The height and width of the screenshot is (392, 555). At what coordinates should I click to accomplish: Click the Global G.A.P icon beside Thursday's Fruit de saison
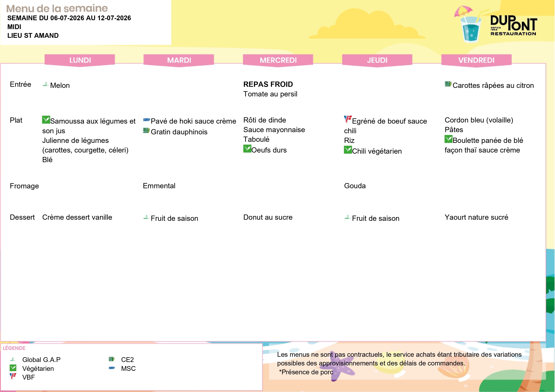click(347, 217)
